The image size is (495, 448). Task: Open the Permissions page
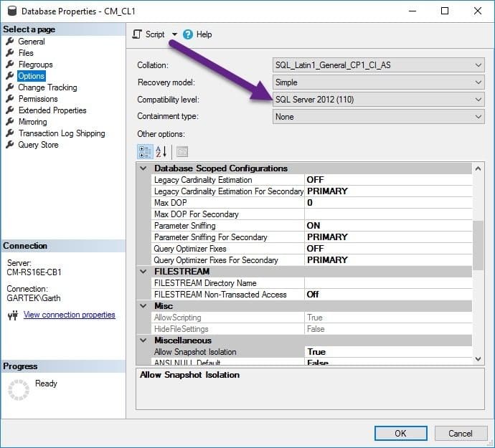(x=38, y=99)
